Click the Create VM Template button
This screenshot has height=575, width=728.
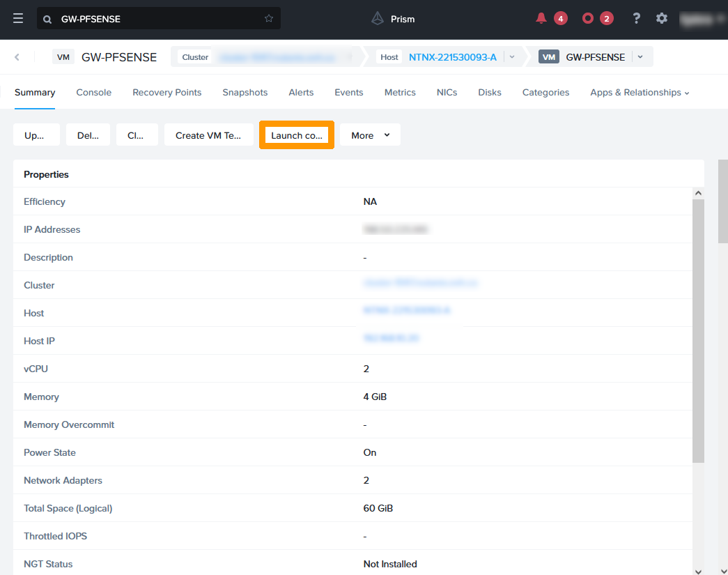coord(208,135)
